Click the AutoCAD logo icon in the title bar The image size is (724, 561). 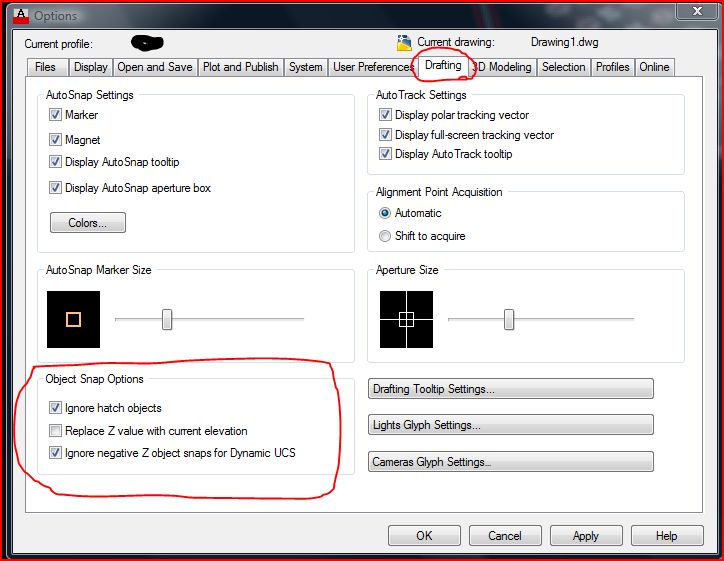[20, 16]
